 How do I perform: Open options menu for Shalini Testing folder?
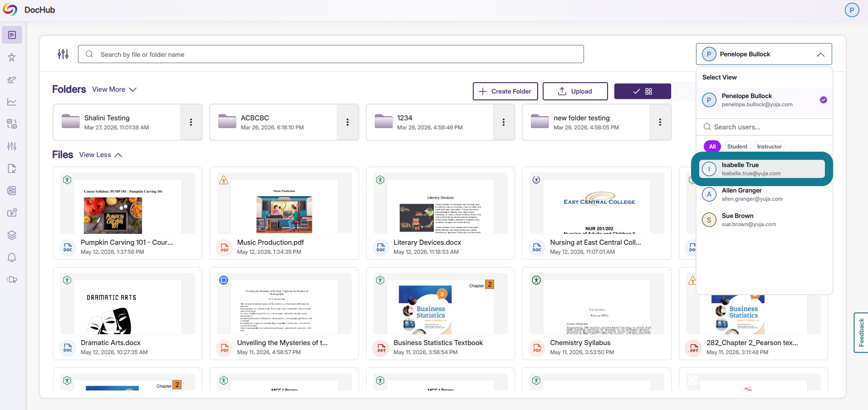pos(191,122)
